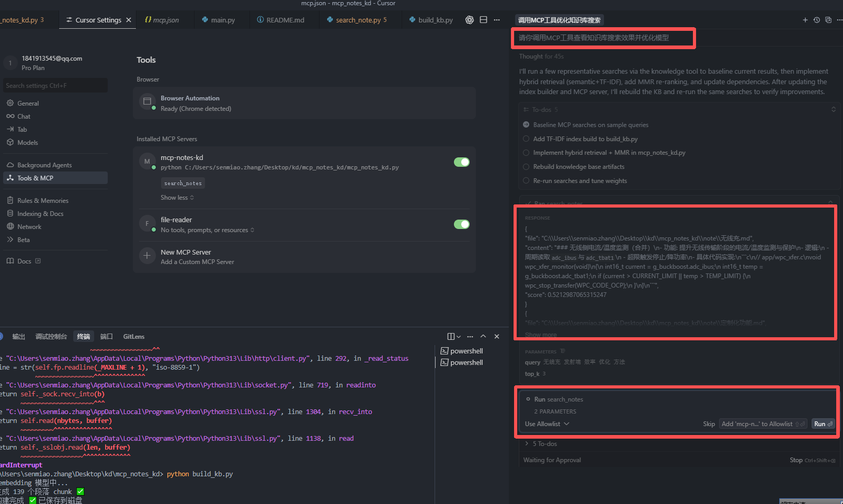The image size is (843, 504).
Task: Click the Docs book icon
Action: click(x=10, y=261)
